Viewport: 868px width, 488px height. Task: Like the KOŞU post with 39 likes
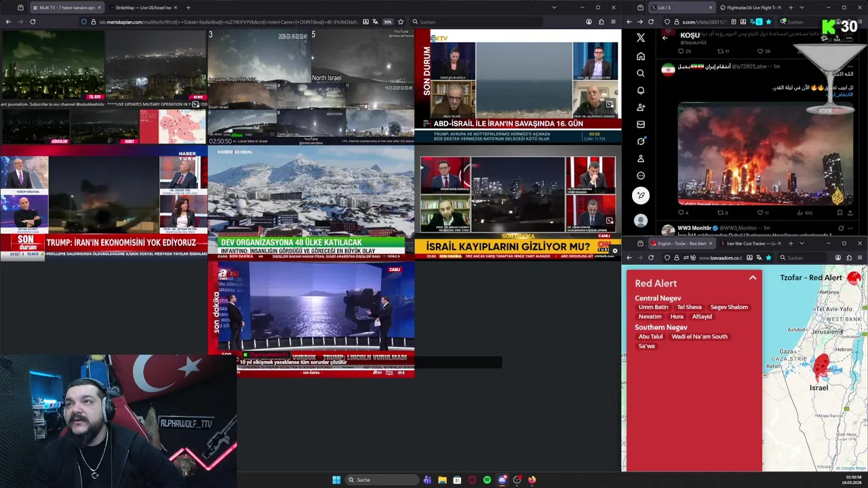(x=763, y=51)
